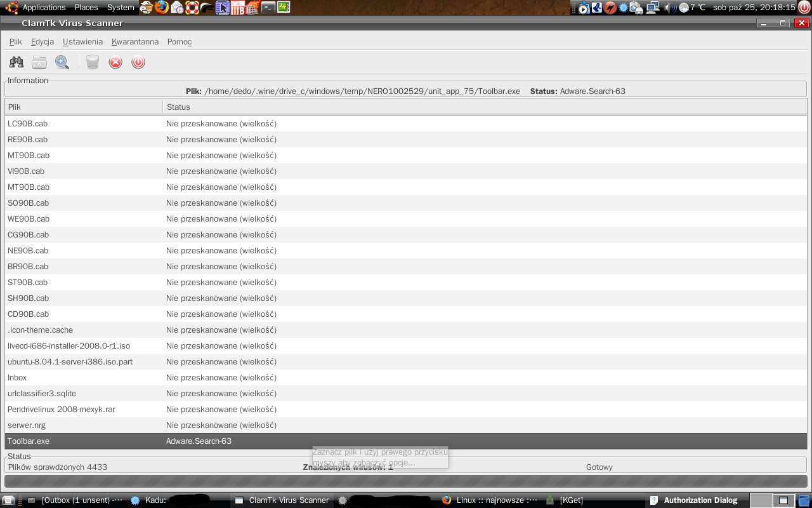Image resolution: width=812 pixels, height=508 pixels.
Task: Open the terminal launcher in top panel
Action: pyautogui.click(x=268, y=8)
